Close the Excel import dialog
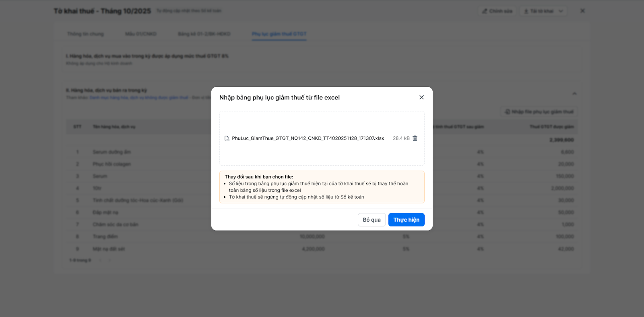 pos(421,97)
